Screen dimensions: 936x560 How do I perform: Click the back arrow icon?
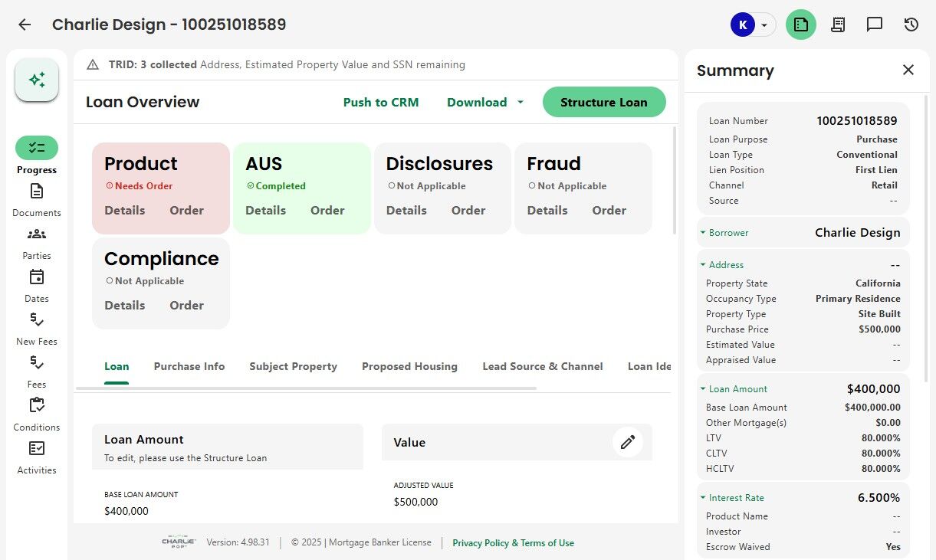coord(25,25)
